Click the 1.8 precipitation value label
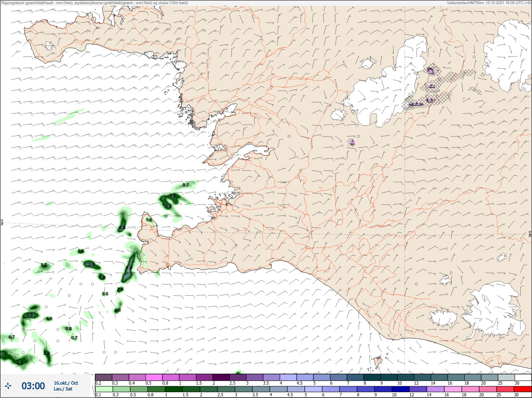This screenshot has height=398, width=532. [x=81, y=251]
